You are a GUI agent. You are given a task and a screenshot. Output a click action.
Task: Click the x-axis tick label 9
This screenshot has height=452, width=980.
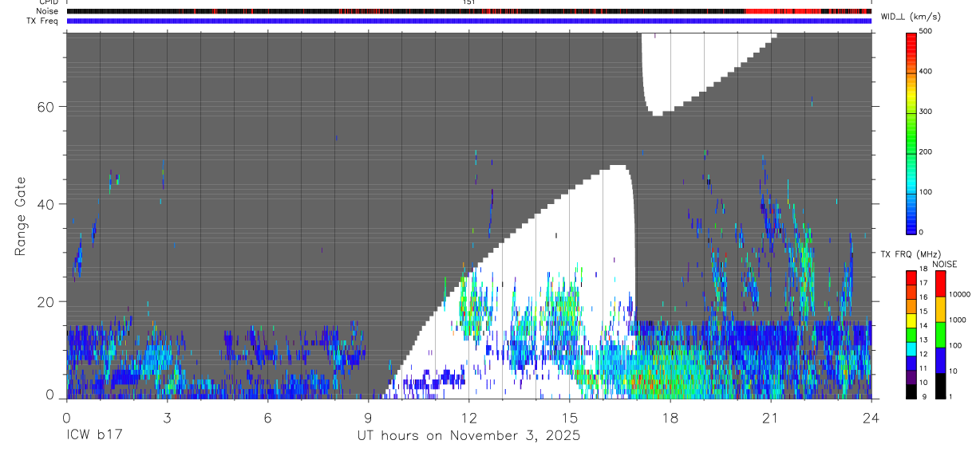click(368, 418)
